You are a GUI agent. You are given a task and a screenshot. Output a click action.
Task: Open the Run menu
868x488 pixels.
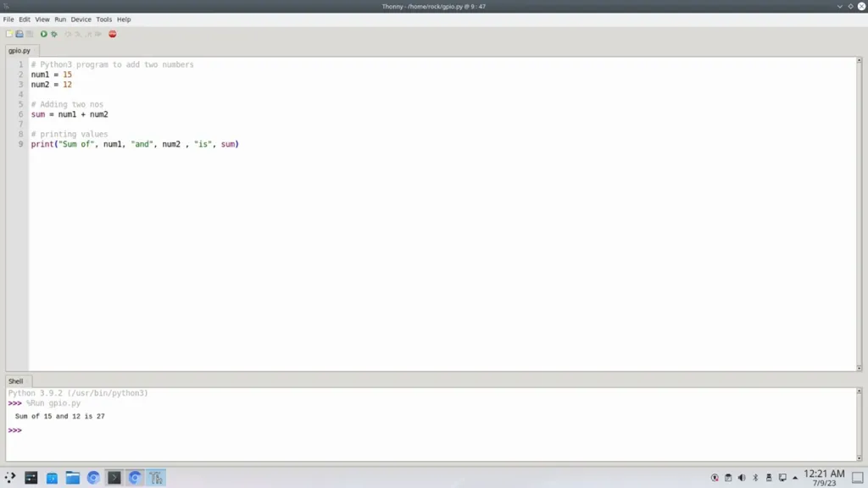pos(60,19)
